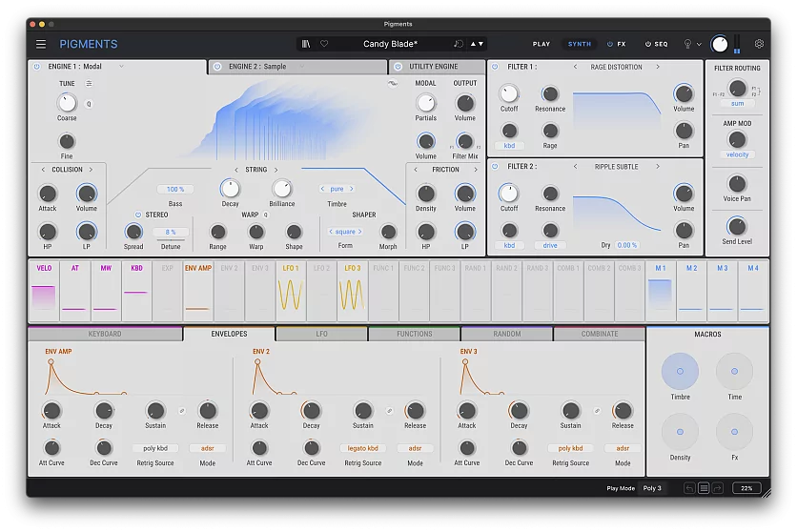Open the settings gear icon
Screen dimensions: 797x532
pos(759,44)
